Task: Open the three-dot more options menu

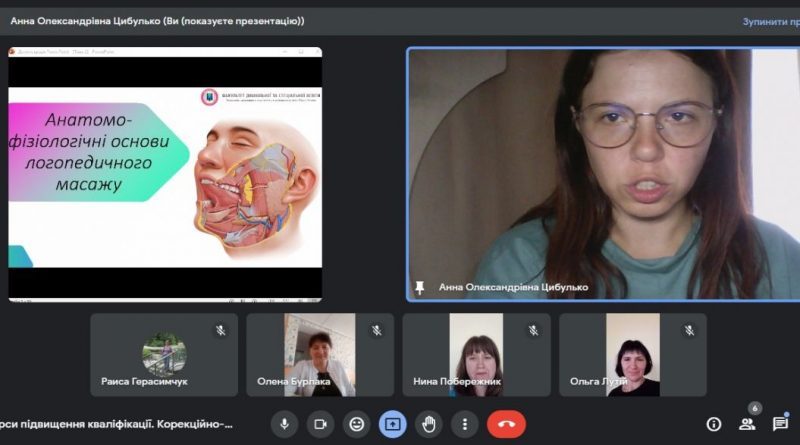Action: [464, 424]
